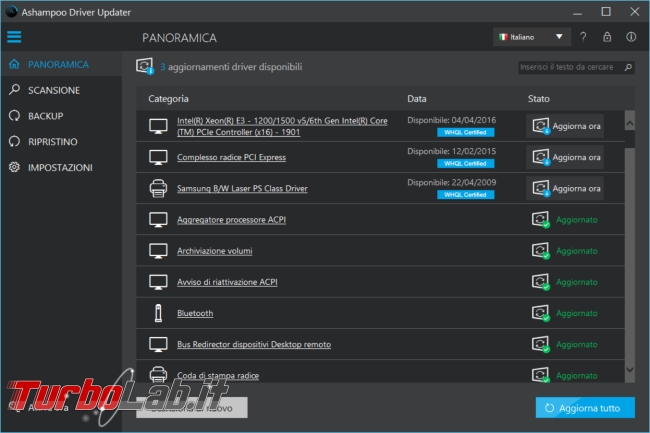Click WHQL Certified badge dated 22/04/2009
Viewport: 650px width, 433px height.
coord(466,195)
